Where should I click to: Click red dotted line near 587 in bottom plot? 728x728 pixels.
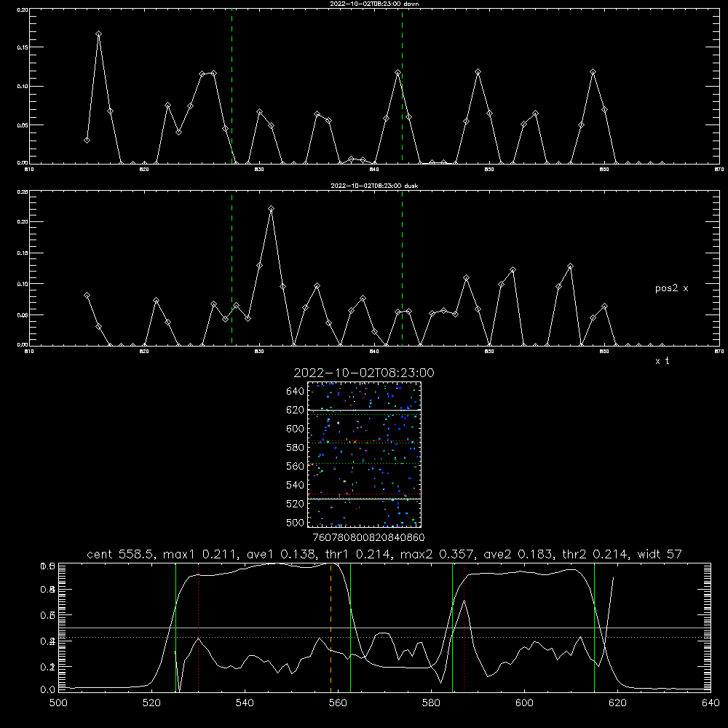[x=464, y=627]
